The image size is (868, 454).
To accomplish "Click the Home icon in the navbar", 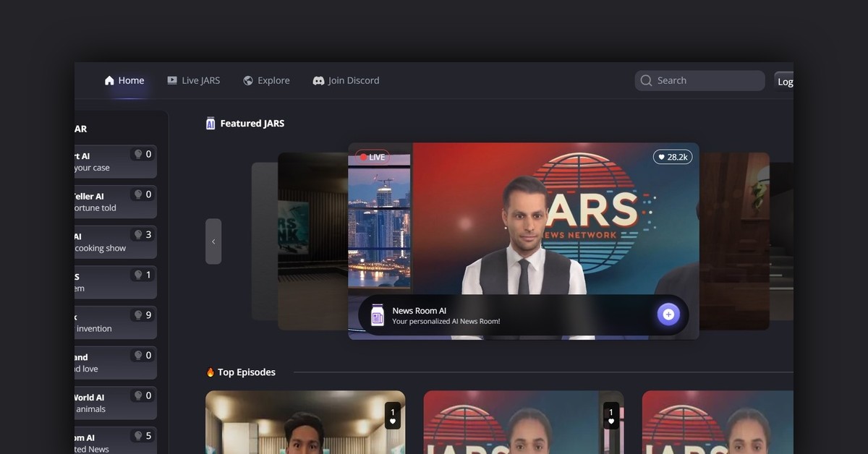I will pos(109,81).
